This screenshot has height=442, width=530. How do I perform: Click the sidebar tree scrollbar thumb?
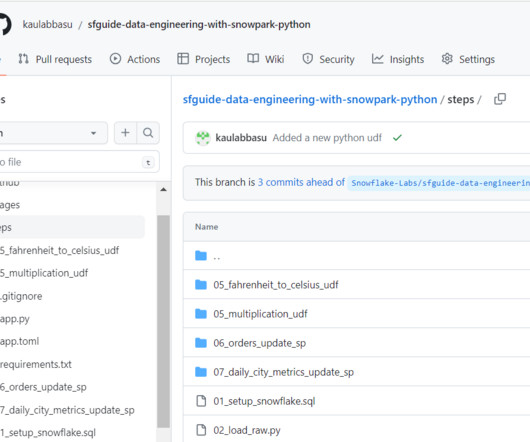(164, 322)
